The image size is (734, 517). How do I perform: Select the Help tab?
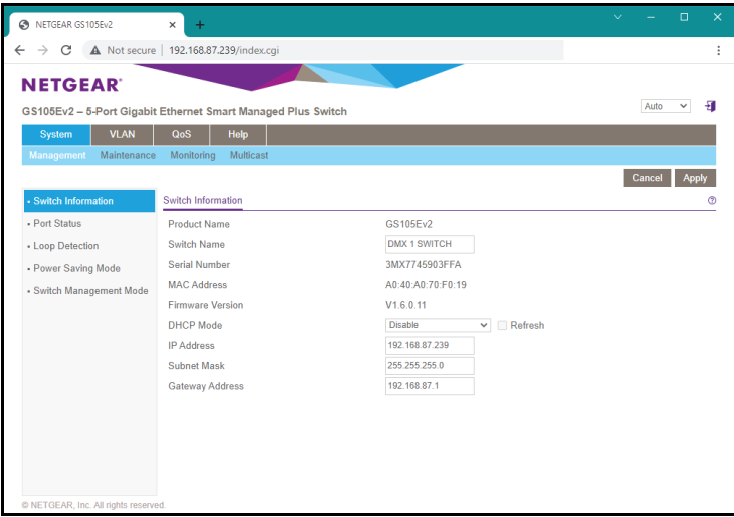(238, 134)
